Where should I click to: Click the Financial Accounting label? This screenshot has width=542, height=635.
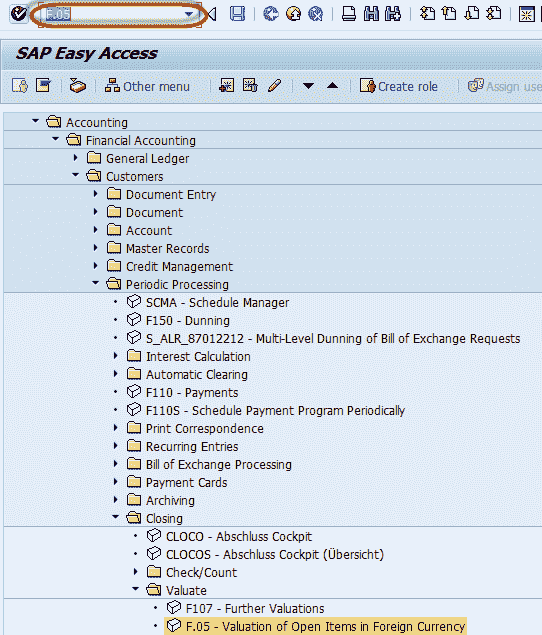(x=141, y=141)
